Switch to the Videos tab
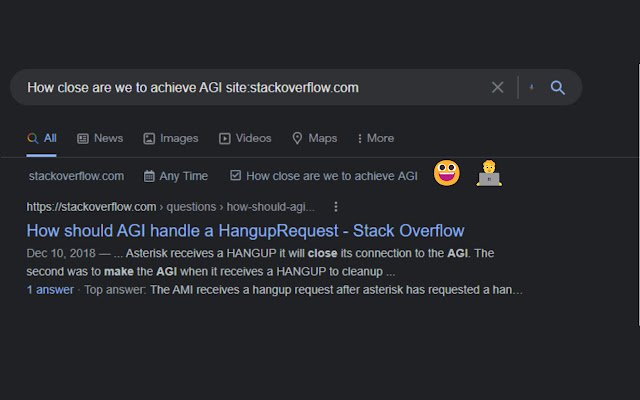The height and width of the screenshot is (400, 640). (x=245, y=138)
